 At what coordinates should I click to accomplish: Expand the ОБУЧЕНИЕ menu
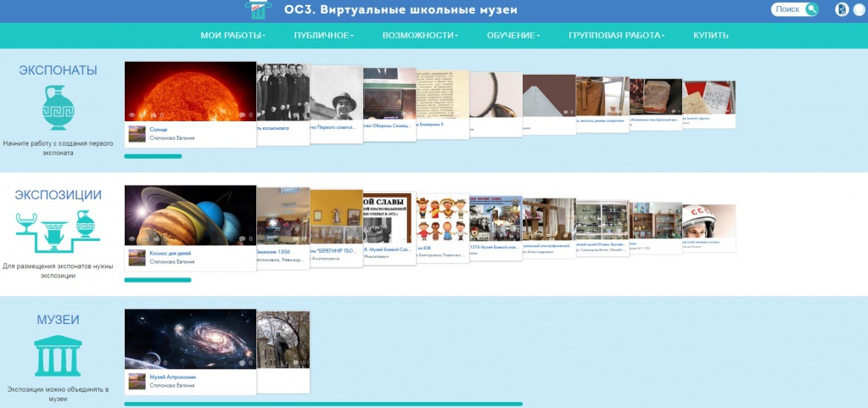click(513, 36)
